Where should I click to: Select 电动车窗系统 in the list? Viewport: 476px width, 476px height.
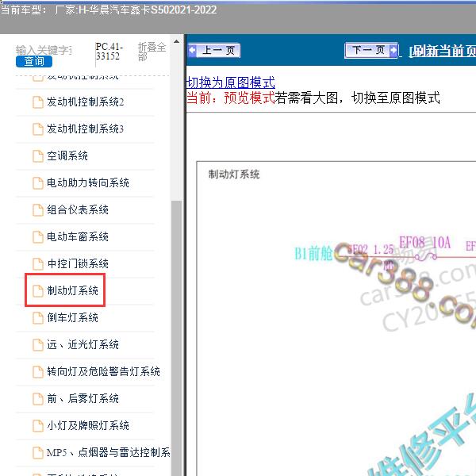tap(78, 236)
